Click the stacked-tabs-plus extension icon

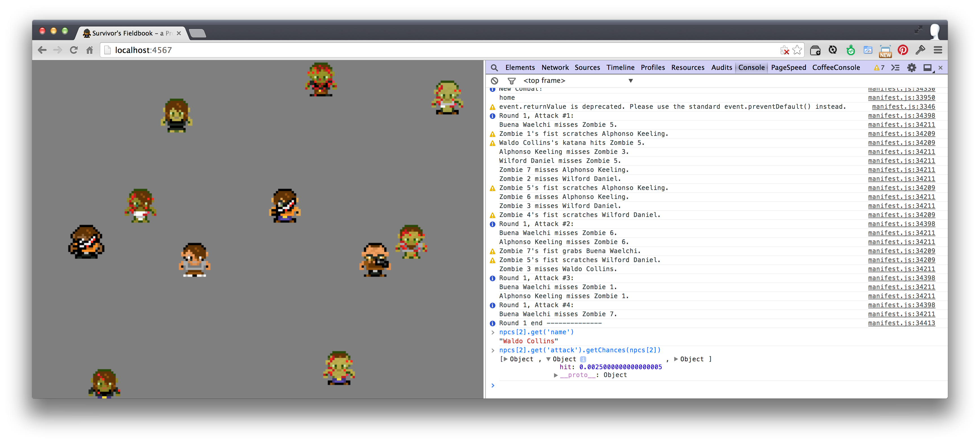815,50
